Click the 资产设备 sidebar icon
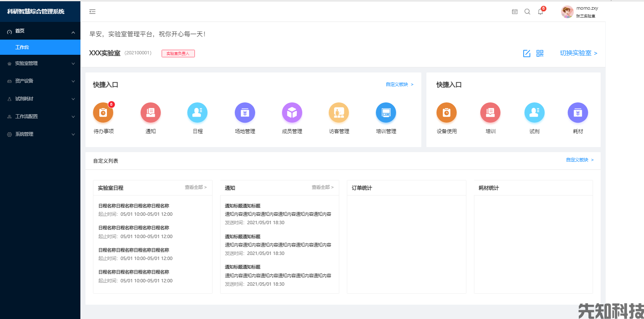Image resolution: width=644 pixels, height=319 pixels. [x=10, y=81]
